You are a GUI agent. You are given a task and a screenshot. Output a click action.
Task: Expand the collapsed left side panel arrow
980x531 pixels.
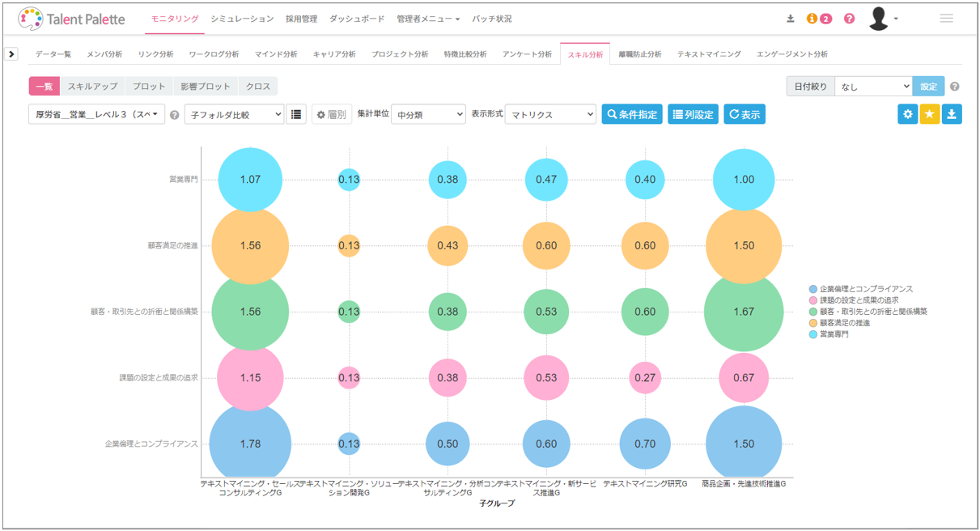(11, 53)
